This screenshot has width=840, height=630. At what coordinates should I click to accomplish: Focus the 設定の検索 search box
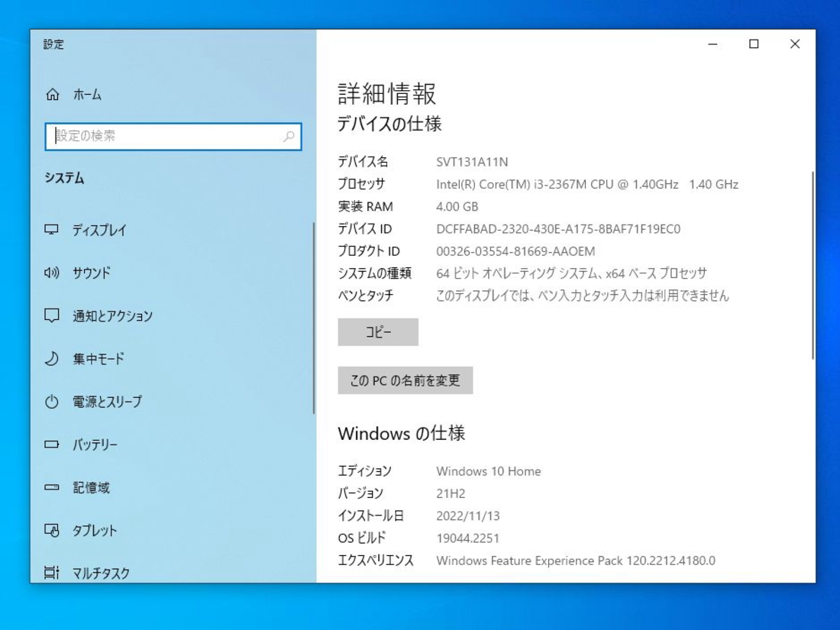pyautogui.click(x=173, y=136)
